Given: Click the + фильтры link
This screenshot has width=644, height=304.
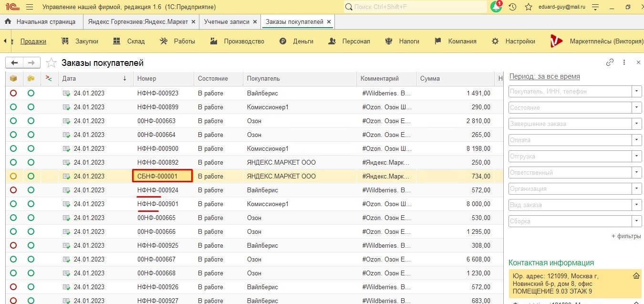Looking at the screenshot, I should click(x=626, y=236).
